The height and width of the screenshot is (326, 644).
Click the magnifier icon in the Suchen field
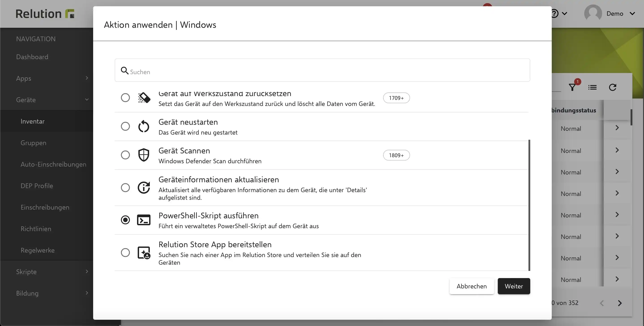coord(125,71)
